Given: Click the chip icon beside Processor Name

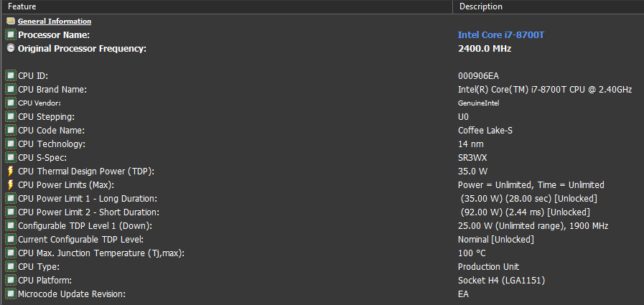Looking at the screenshot, I should (x=10, y=35).
